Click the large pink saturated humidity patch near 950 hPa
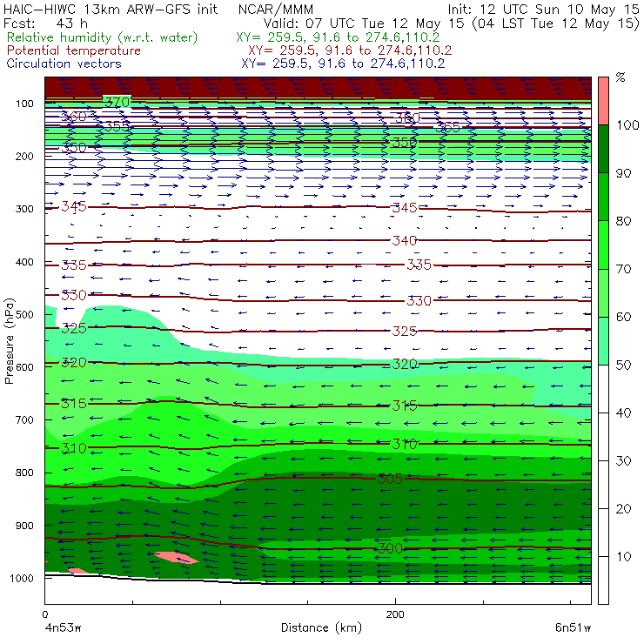This screenshot has height=644, width=644. (x=176, y=558)
